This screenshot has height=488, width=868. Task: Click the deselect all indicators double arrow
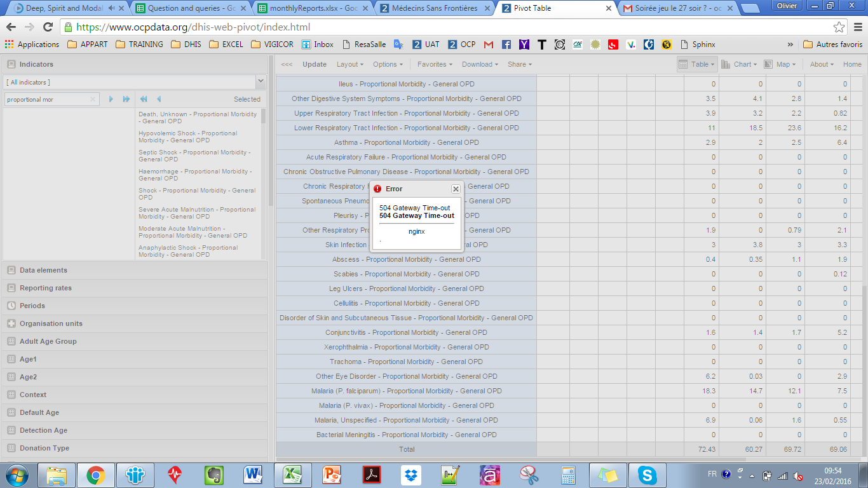pos(144,99)
